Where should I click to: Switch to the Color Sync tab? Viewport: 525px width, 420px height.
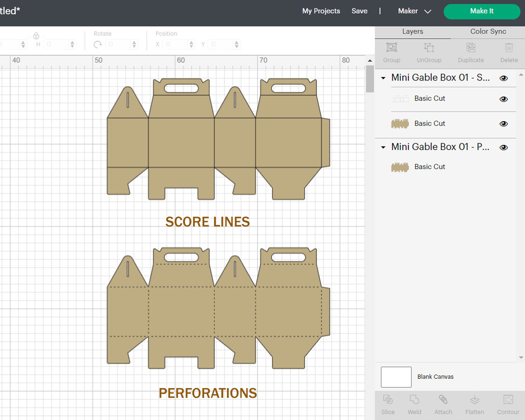[x=488, y=31]
